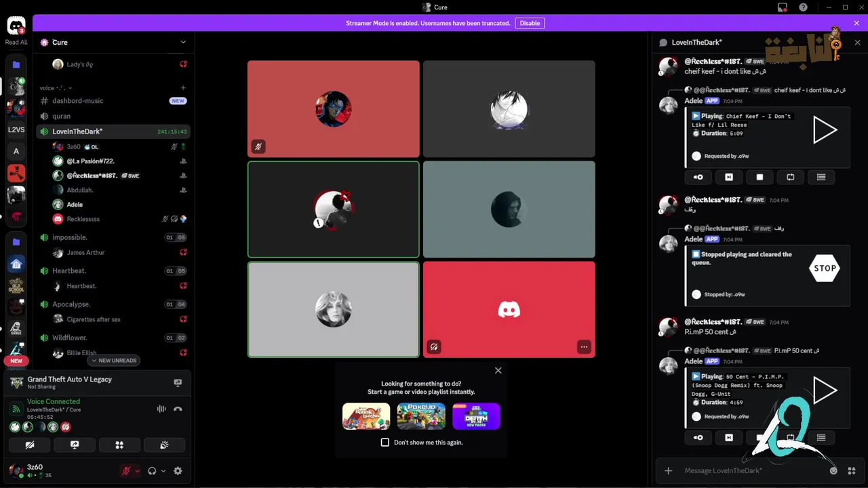Open headphone output options arrow

163,471
